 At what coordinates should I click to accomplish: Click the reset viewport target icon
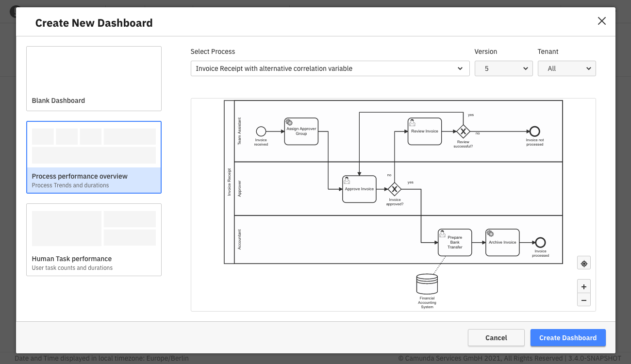point(584,263)
